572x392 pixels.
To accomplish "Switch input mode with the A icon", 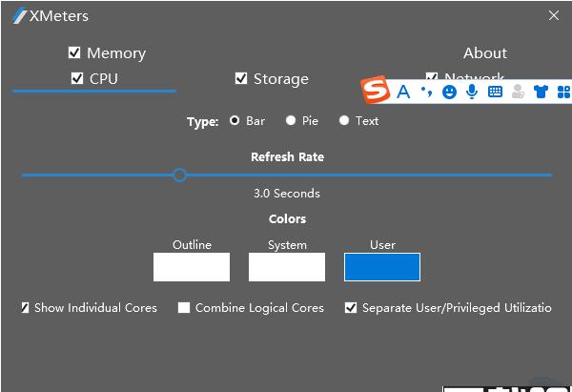I will (403, 92).
